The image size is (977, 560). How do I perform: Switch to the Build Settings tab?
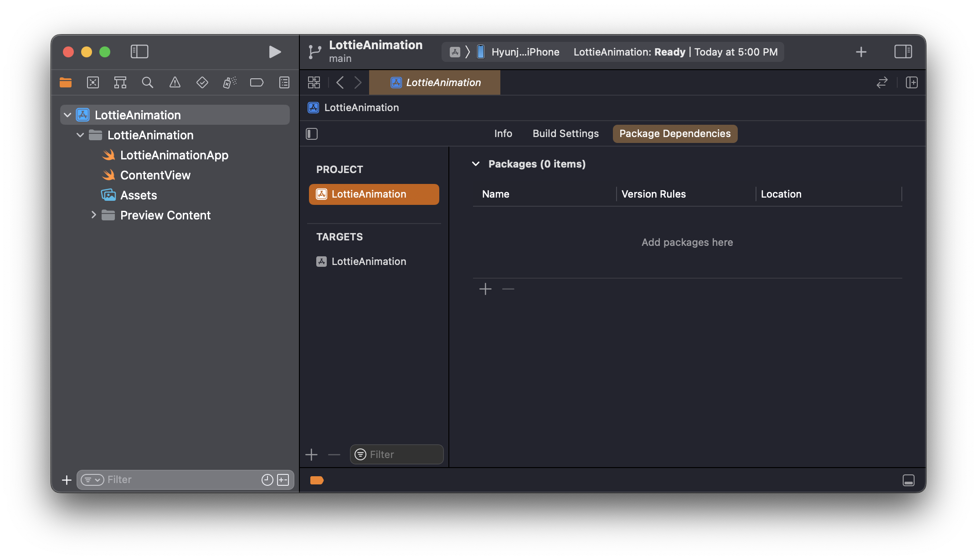pyautogui.click(x=566, y=134)
